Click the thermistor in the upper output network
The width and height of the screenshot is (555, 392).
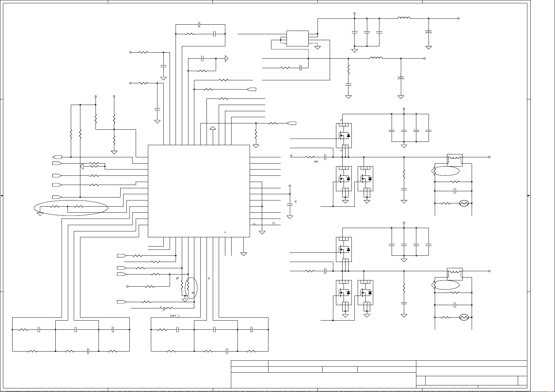click(x=464, y=203)
